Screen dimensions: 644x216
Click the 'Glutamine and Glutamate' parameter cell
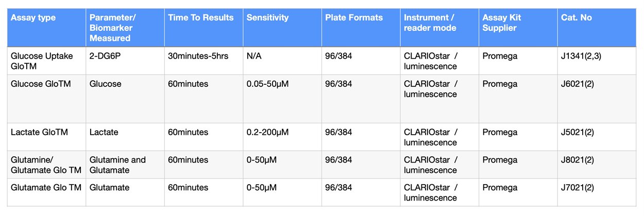pyautogui.click(x=117, y=165)
